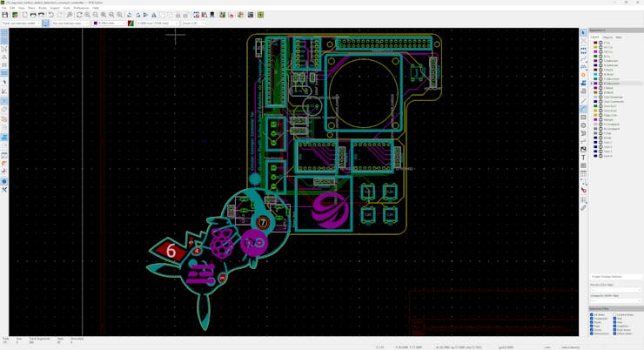The width and height of the screenshot is (644, 350).
Task: Refresh the view with the Refresh icon
Action: click(x=79, y=15)
